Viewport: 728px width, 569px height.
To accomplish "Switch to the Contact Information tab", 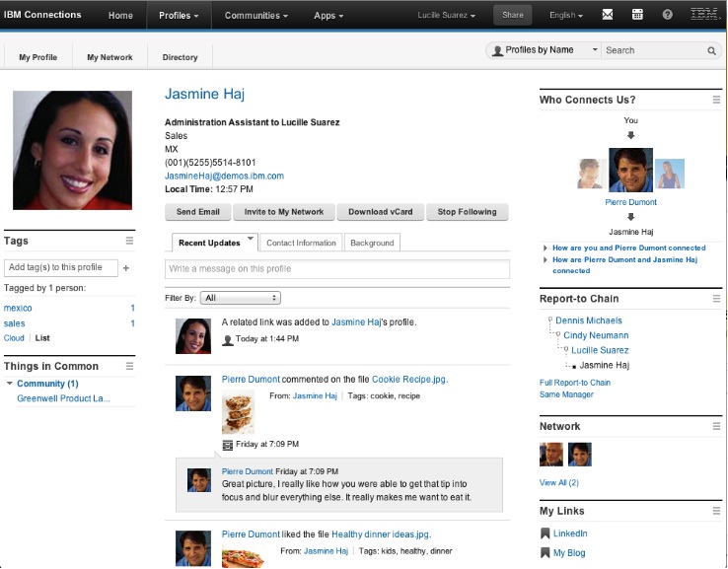I will [x=301, y=243].
